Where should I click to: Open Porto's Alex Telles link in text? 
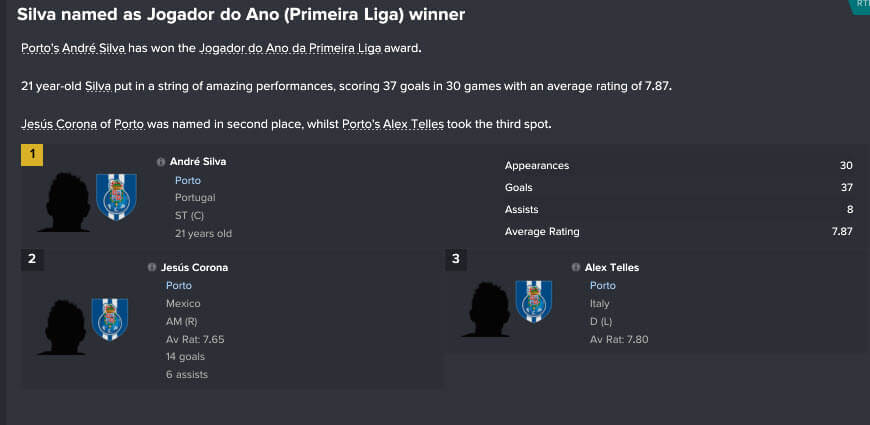[393, 124]
